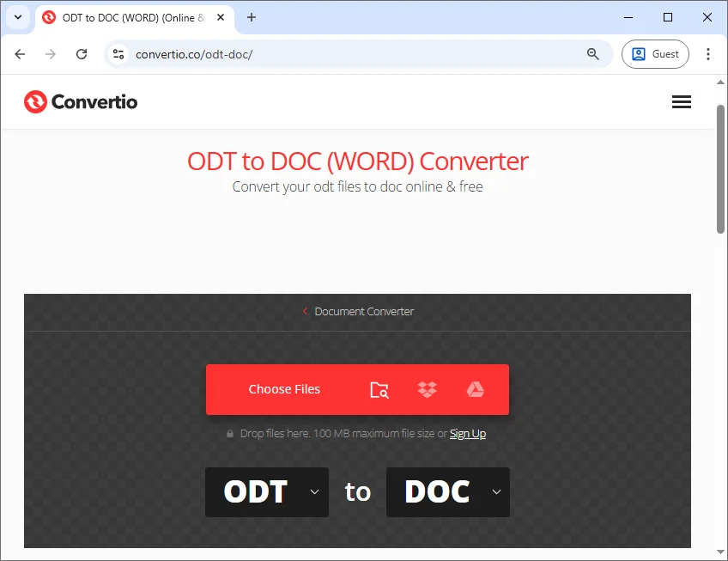Upload files from Dropbox
728x561 pixels.
point(427,389)
